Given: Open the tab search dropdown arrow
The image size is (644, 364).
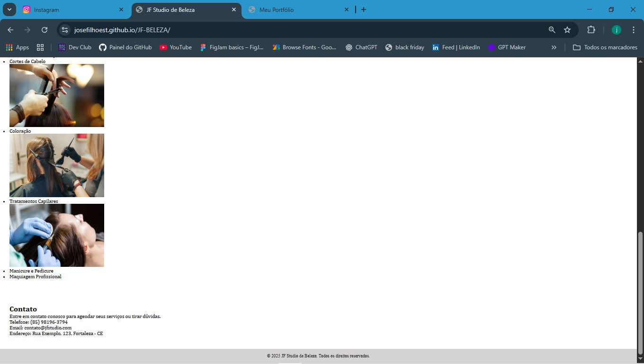Looking at the screenshot, I should tap(9, 9).
